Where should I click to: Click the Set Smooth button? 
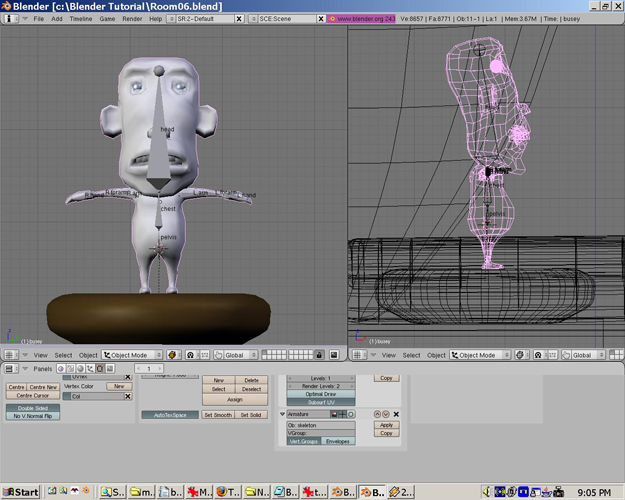(x=217, y=414)
